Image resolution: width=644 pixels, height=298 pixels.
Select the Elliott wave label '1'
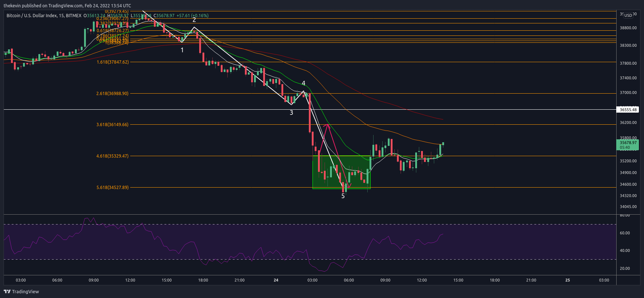click(x=182, y=50)
